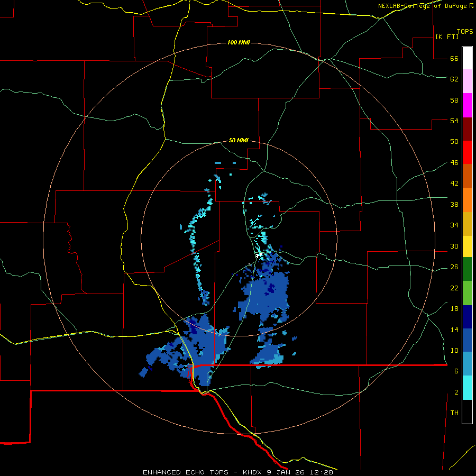The width and height of the screenshot is (476, 476).
Task: Click the gold legend swatch
Action: coord(467,224)
